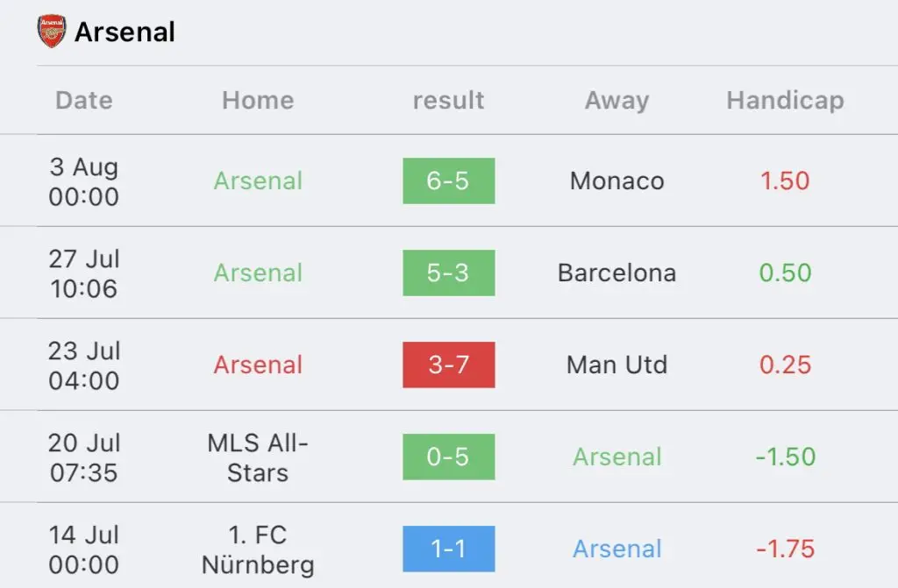Open the red 3-7 result badge
The width and height of the screenshot is (898, 588).
[x=448, y=365]
